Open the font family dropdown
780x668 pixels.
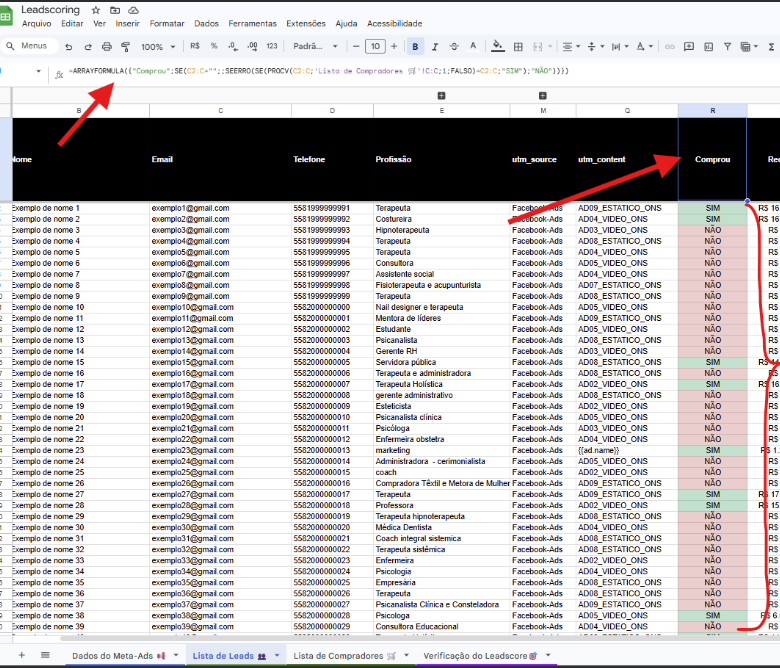pyautogui.click(x=313, y=47)
